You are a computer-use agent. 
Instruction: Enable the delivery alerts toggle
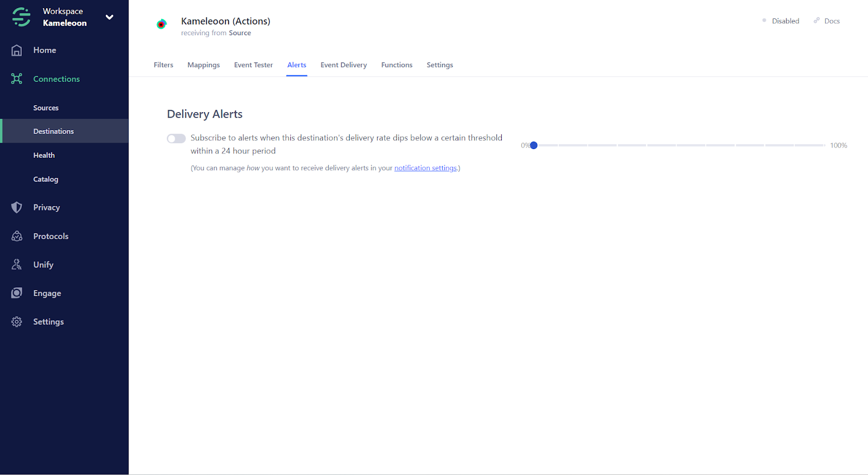tap(176, 138)
